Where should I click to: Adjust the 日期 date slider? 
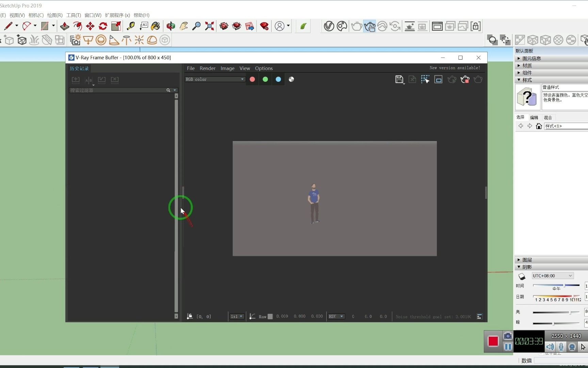(x=556, y=296)
